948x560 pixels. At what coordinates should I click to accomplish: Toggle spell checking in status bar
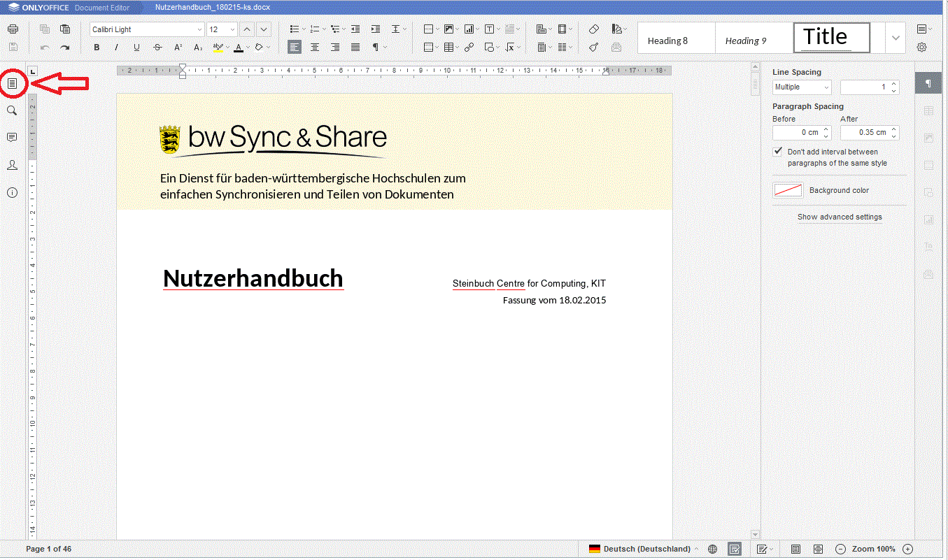[x=735, y=549]
